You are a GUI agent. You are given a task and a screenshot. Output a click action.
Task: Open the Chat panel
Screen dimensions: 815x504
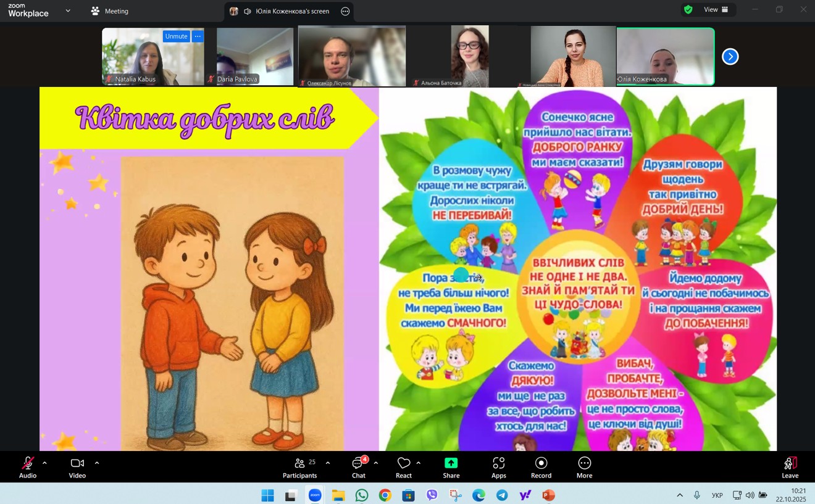(x=358, y=467)
